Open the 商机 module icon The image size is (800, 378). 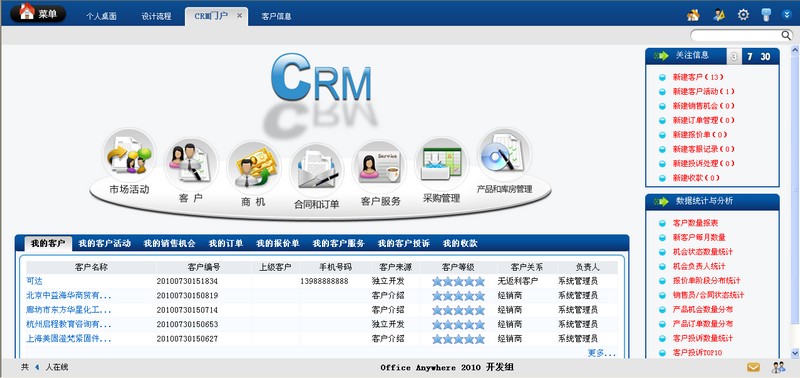254,168
